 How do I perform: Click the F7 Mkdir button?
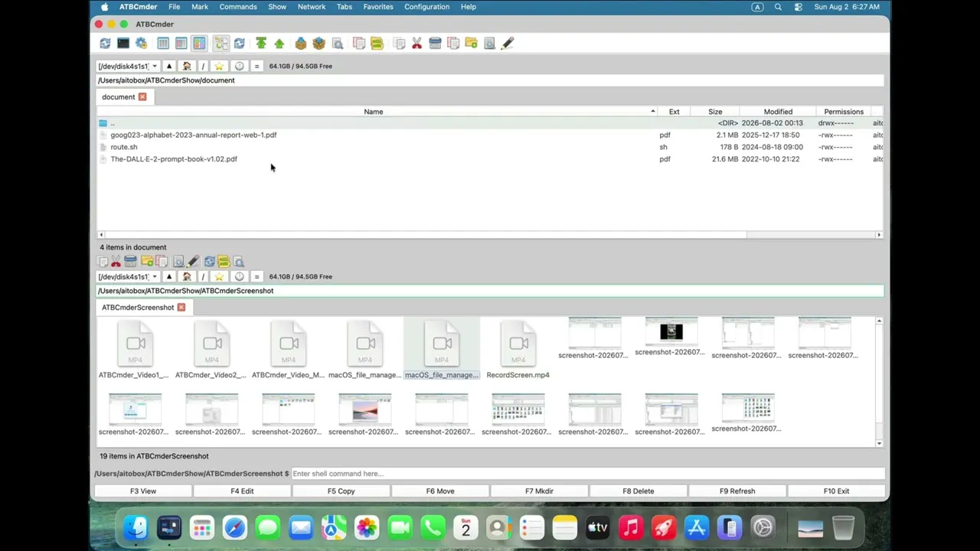(539, 491)
